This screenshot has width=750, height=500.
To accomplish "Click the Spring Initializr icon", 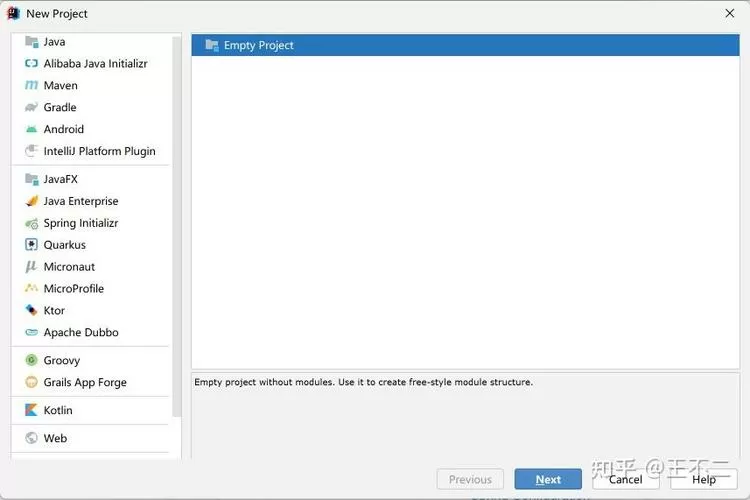I will coord(32,223).
